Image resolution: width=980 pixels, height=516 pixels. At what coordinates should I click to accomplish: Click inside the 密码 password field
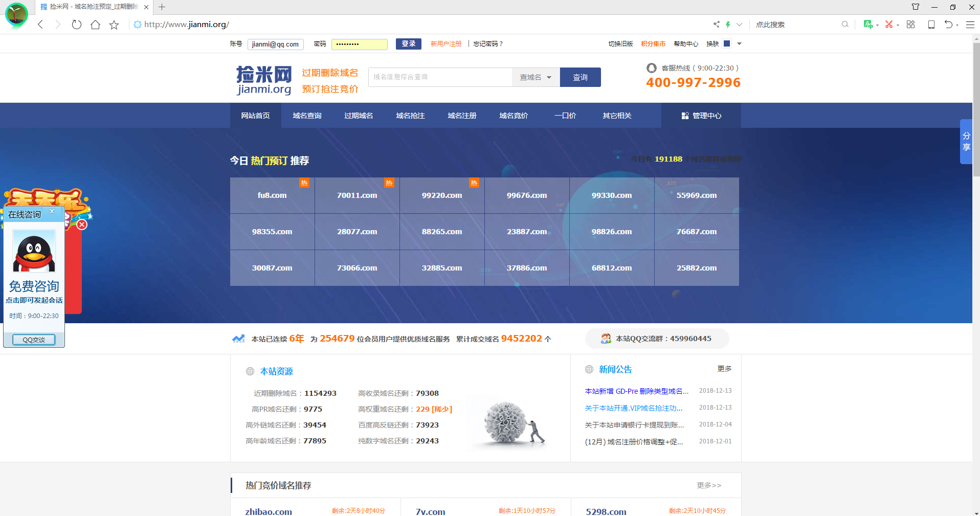point(359,44)
